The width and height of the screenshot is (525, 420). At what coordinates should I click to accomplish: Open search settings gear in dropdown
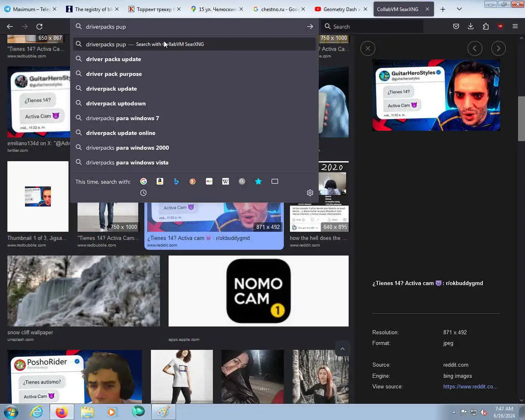[310, 193]
